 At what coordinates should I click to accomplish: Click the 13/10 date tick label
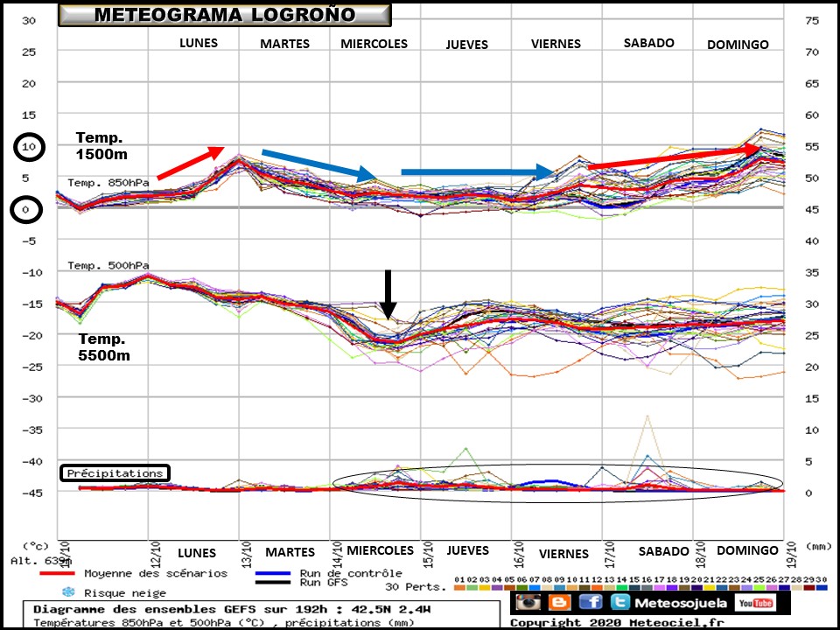[247, 554]
